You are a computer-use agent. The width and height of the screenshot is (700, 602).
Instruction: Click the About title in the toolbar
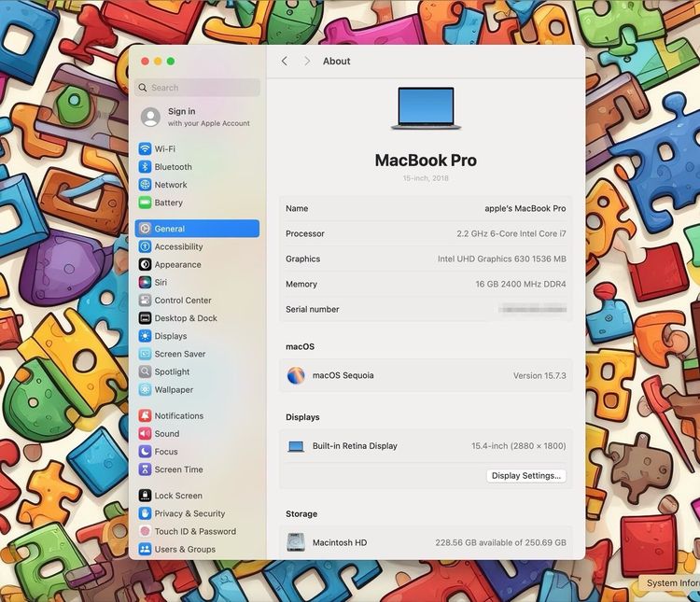click(x=337, y=62)
